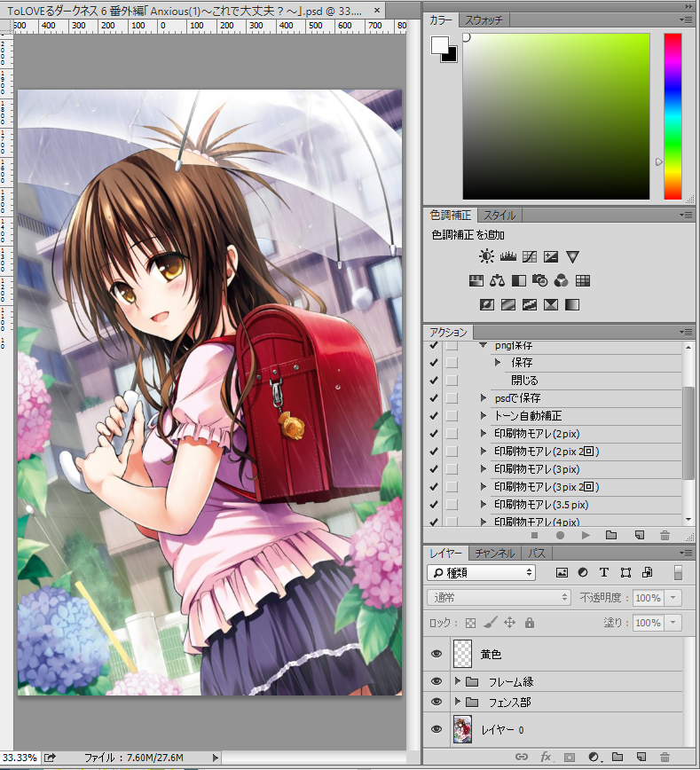This screenshot has height=770, width=700.
Task: Add a Channel Mixer adjustment
Action: [561, 281]
